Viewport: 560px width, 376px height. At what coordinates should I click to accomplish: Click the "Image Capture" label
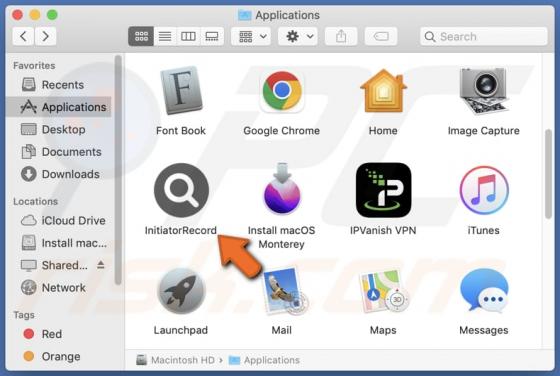coord(484,131)
